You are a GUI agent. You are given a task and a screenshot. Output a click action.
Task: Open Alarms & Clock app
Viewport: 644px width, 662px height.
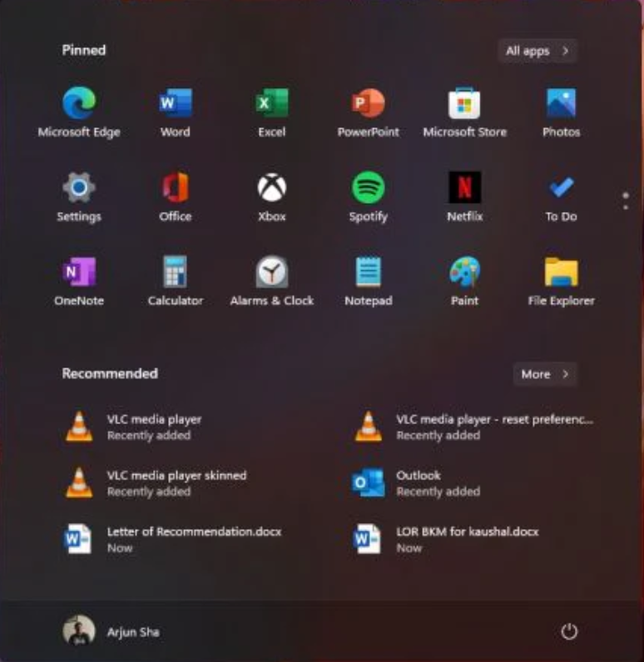(272, 281)
